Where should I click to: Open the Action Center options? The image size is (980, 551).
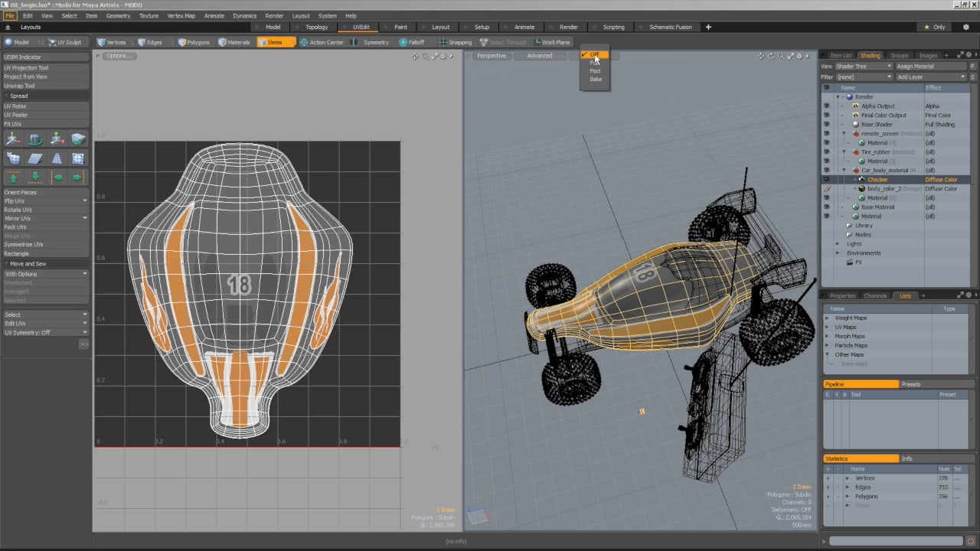pyautogui.click(x=322, y=42)
